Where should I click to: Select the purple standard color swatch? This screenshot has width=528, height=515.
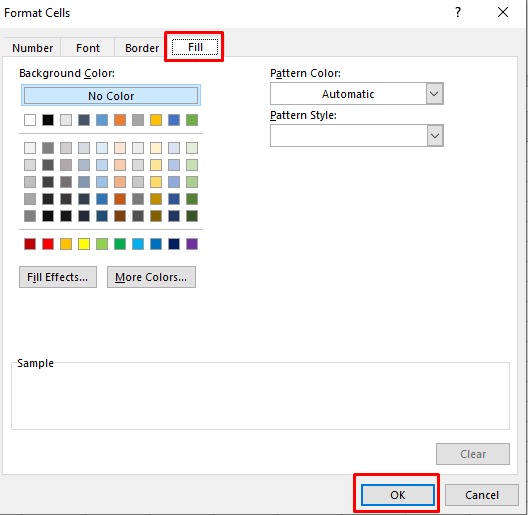point(192,244)
